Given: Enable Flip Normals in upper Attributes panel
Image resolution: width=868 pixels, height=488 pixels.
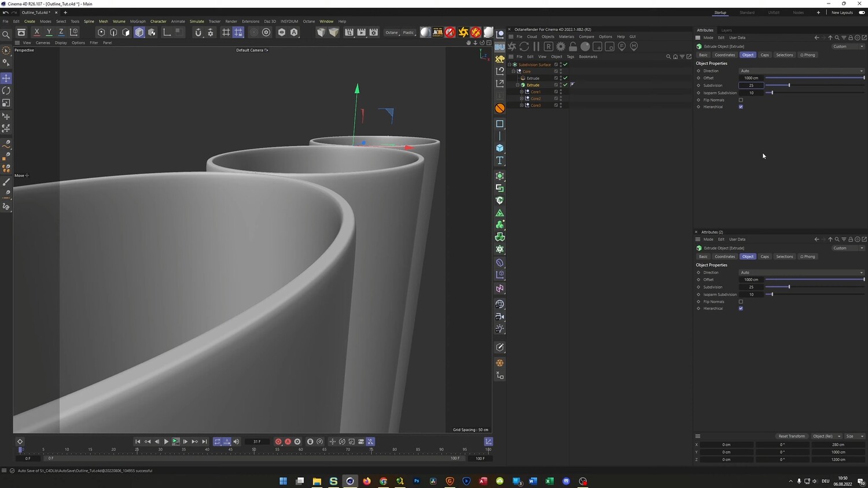Looking at the screenshot, I should point(741,100).
